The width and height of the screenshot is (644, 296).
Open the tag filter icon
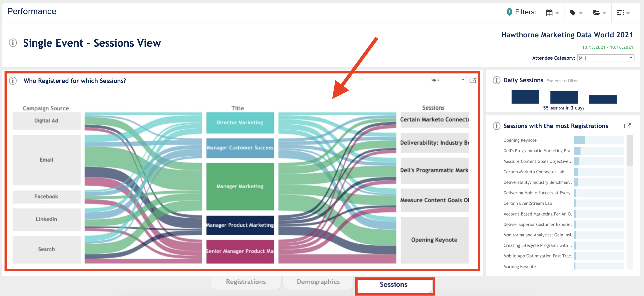point(572,13)
